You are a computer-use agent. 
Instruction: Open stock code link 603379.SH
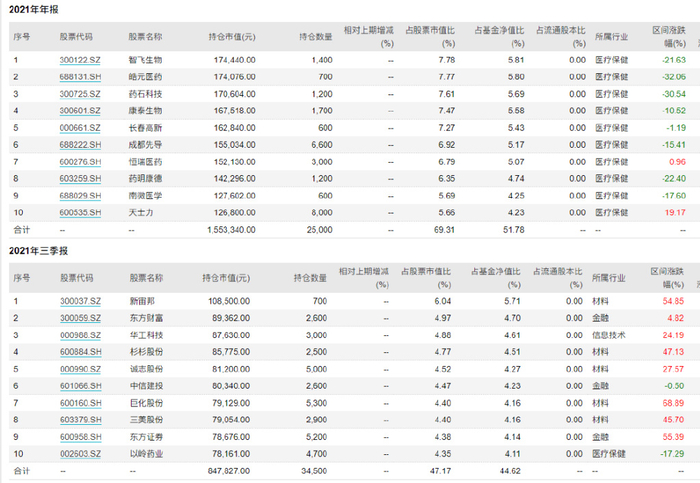point(81,420)
